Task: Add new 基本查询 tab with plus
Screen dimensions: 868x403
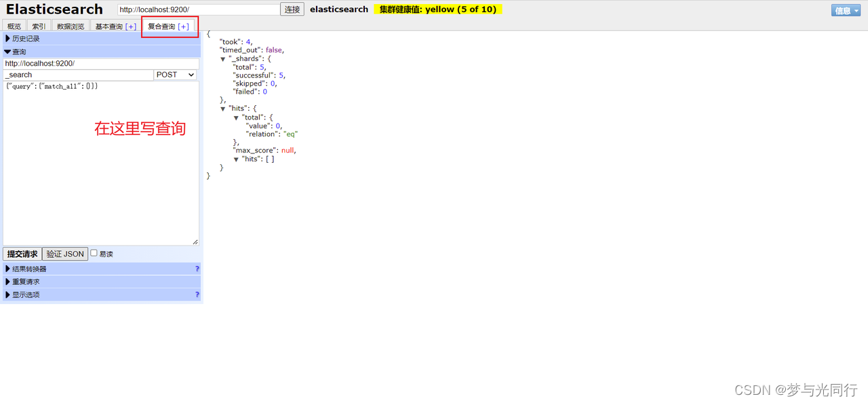Action: [131, 26]
